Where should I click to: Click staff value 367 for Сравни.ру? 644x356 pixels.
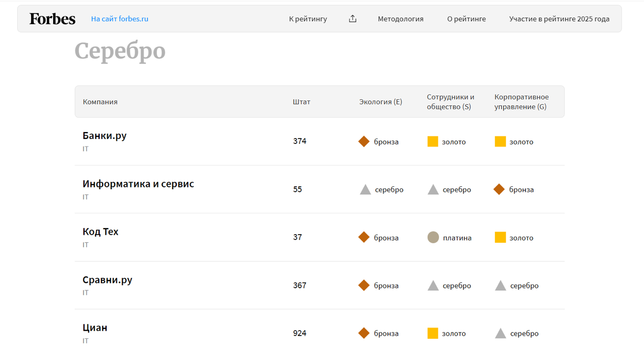[x=299, y=285]
